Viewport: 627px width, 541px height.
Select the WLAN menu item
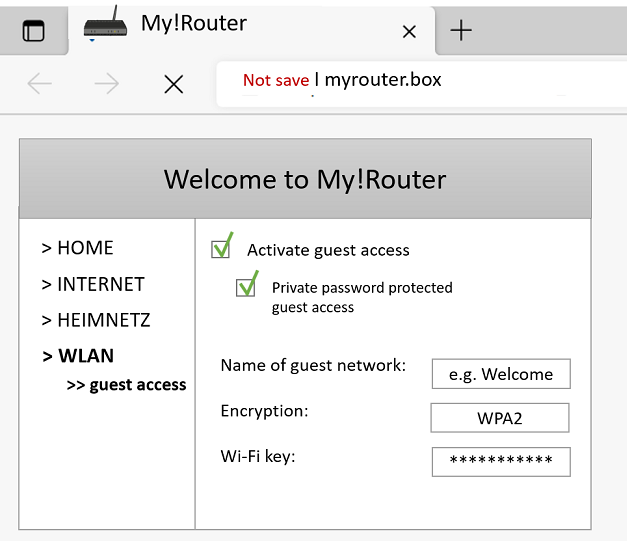tap(79, 356)
